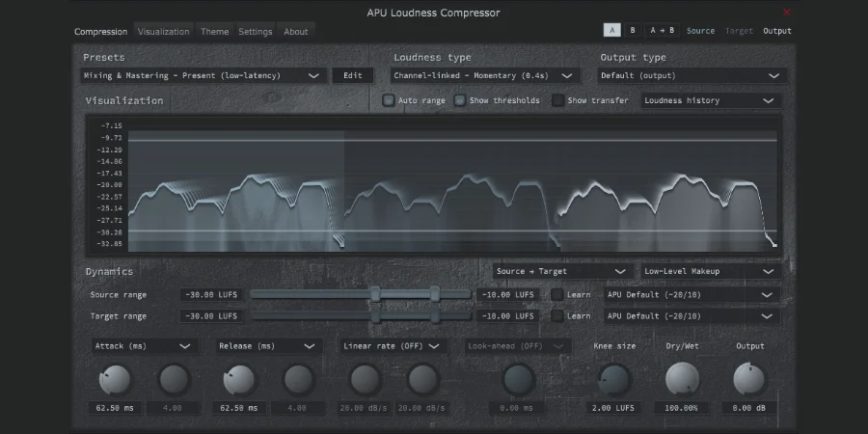Select state B button
Screen dimensions: 868x434
coord(633,31)
